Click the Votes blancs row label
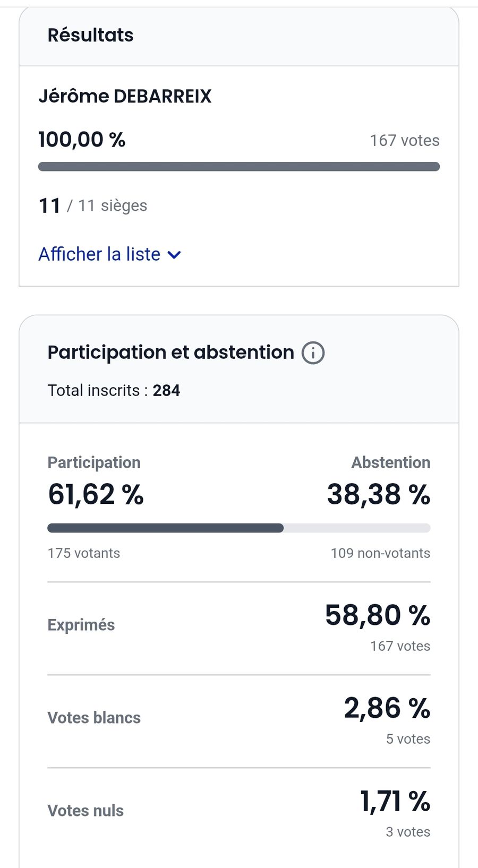The height and width of the screenshot is (868, 478). tap(94, 718)
